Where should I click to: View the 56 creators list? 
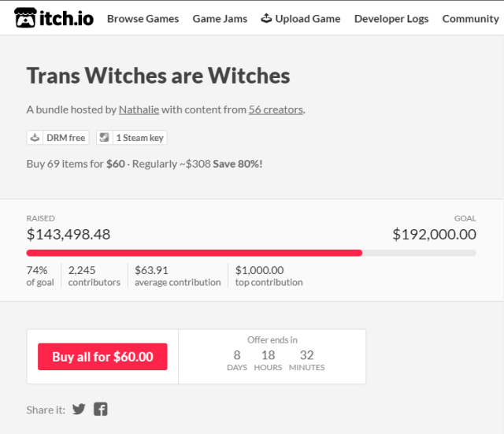[276, 109]
